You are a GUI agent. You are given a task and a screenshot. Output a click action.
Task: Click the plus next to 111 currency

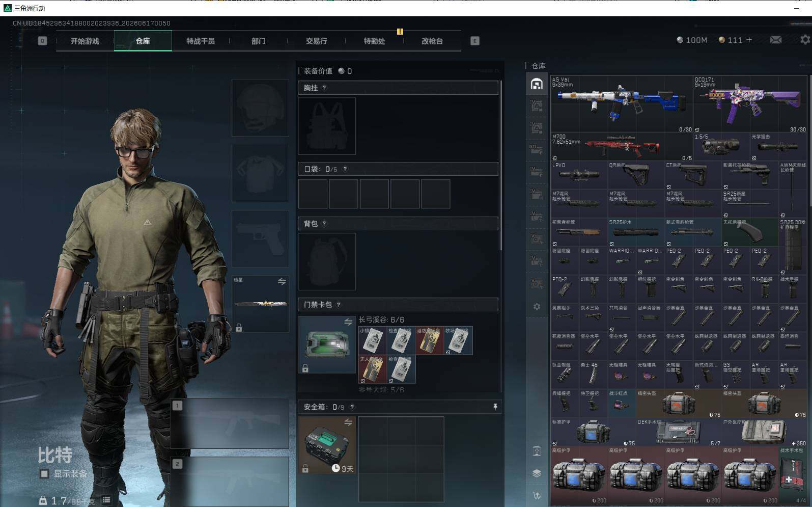[749, 40]
